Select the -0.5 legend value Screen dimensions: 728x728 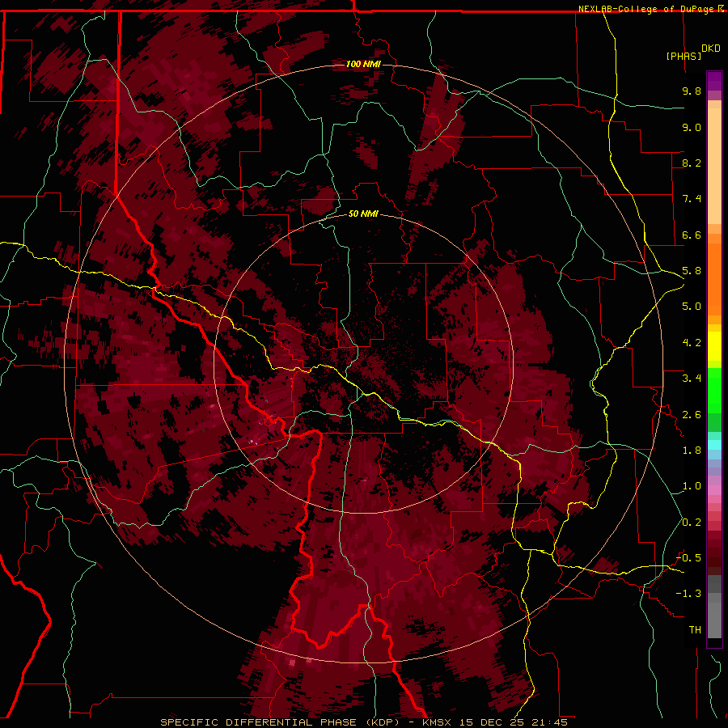click(x=688, y=558)
